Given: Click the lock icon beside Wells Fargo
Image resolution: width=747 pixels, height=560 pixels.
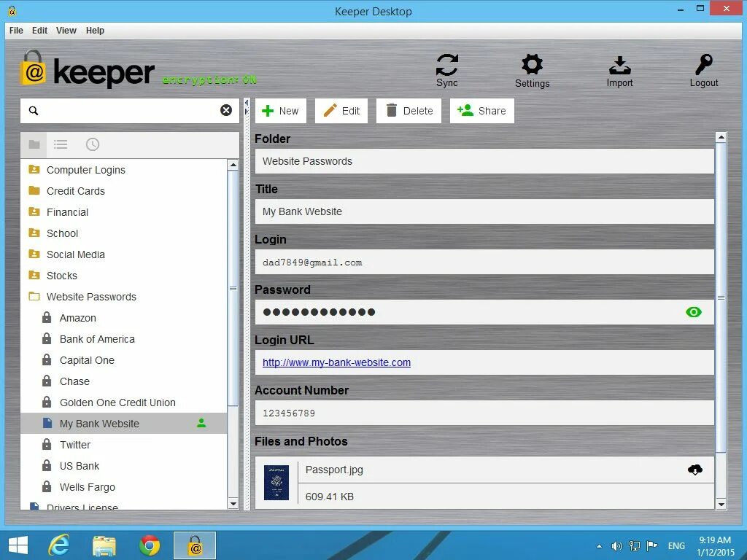Looking at the screenshot, I should [47, 486].
